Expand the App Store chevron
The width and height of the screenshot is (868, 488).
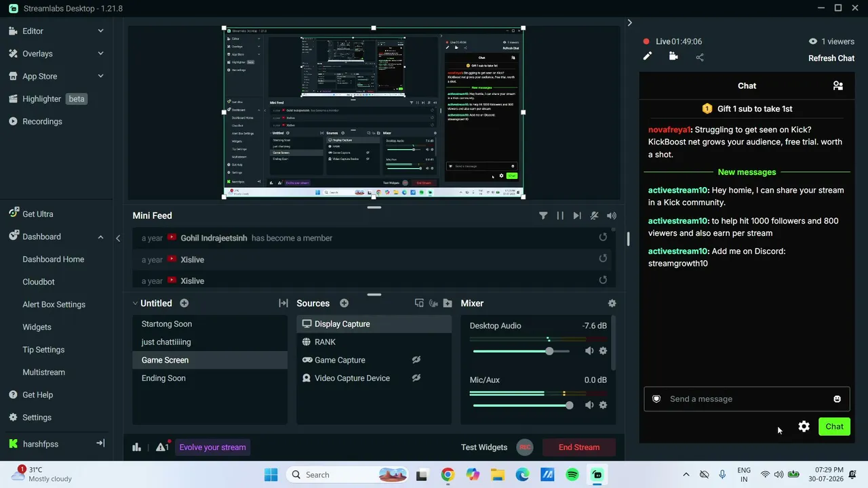tap(100, 77)
